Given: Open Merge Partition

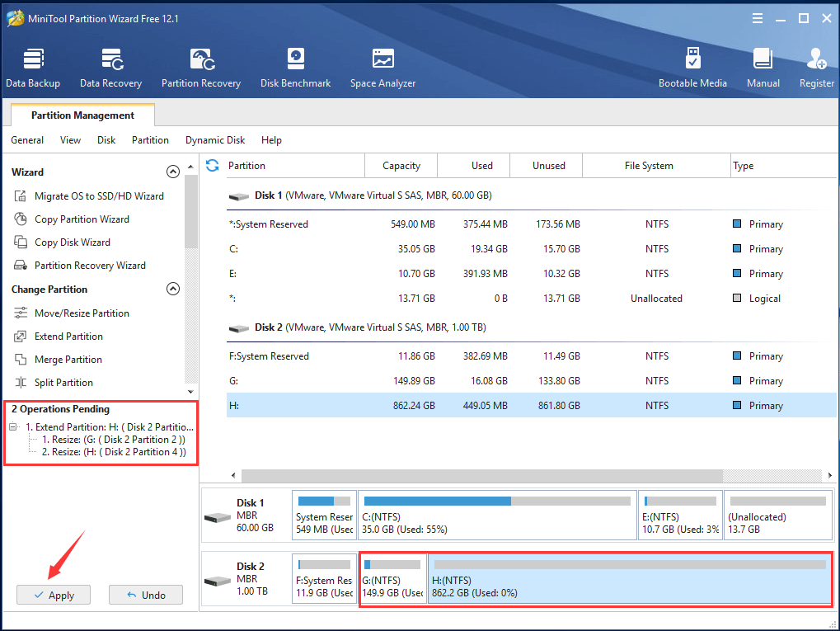Looking at the screenshot, I should pyautogui.click(x=68, y=359).
